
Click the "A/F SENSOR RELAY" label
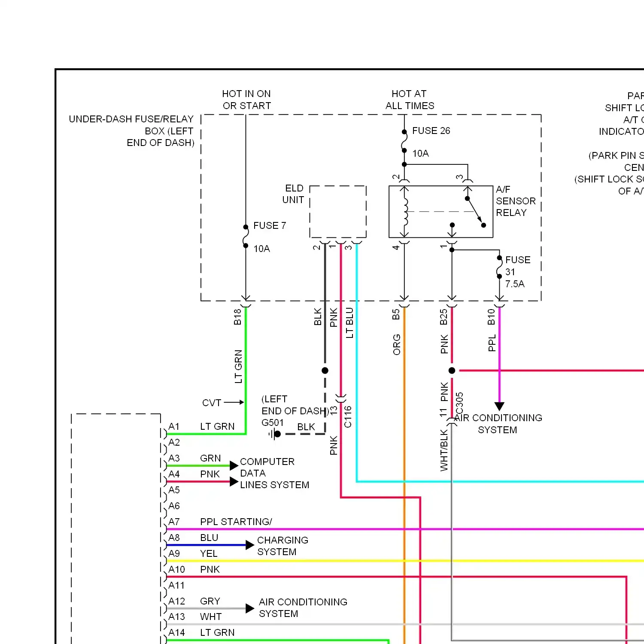pos(516,201)
